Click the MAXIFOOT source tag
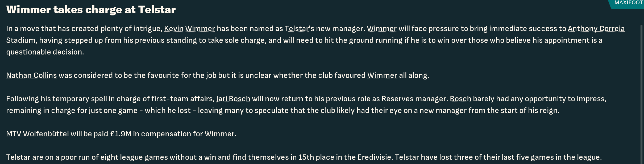Image resolution: width=644 pixels, height=164 pixels. coord(628,3)
